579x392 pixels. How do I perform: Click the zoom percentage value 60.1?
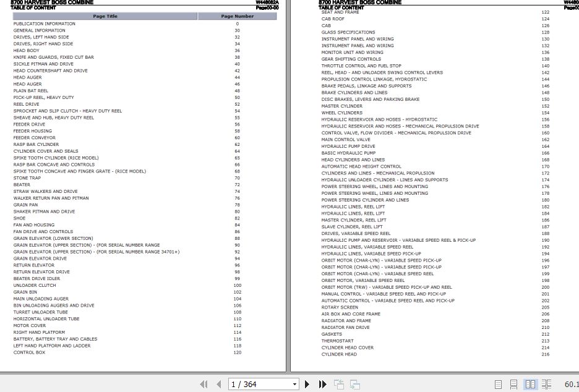[572, 384]
